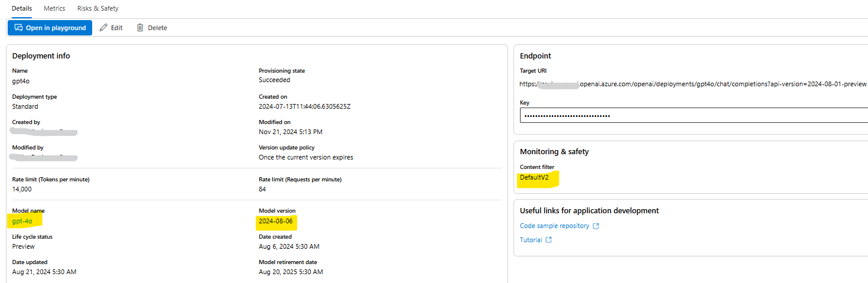Click the Standard deployment type value
Screen dimensions: 868x283
click(x=25, y=106)
